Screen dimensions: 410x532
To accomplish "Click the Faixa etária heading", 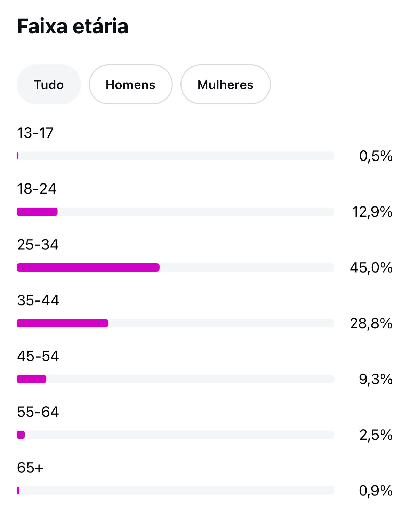I will coord(73,26).
